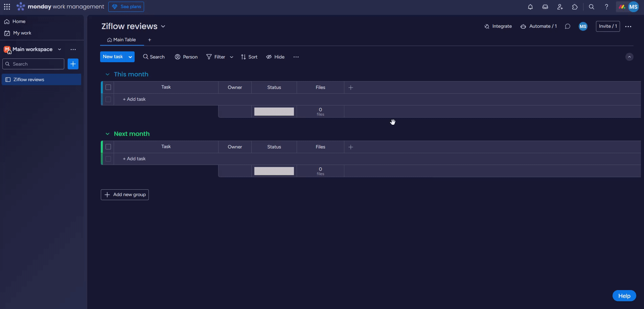Click the This month group title

pyautogui.click(x=131, y=74)
